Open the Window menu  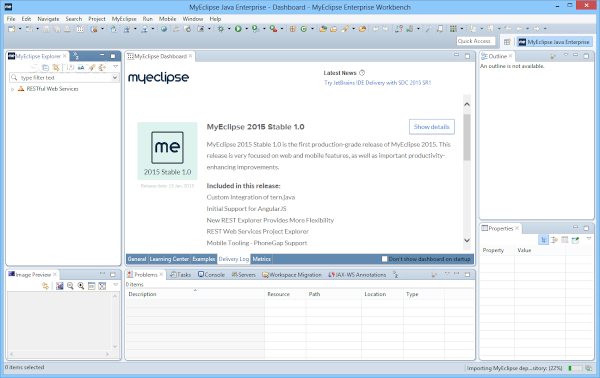coord(192,19)
